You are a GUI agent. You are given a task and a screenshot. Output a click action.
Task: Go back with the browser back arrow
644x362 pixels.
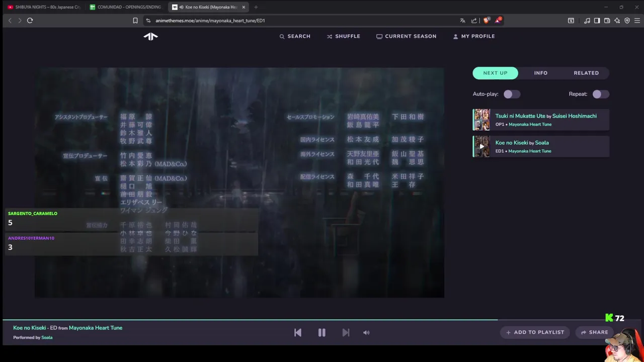pyautogui.click(x=10, y=21)
